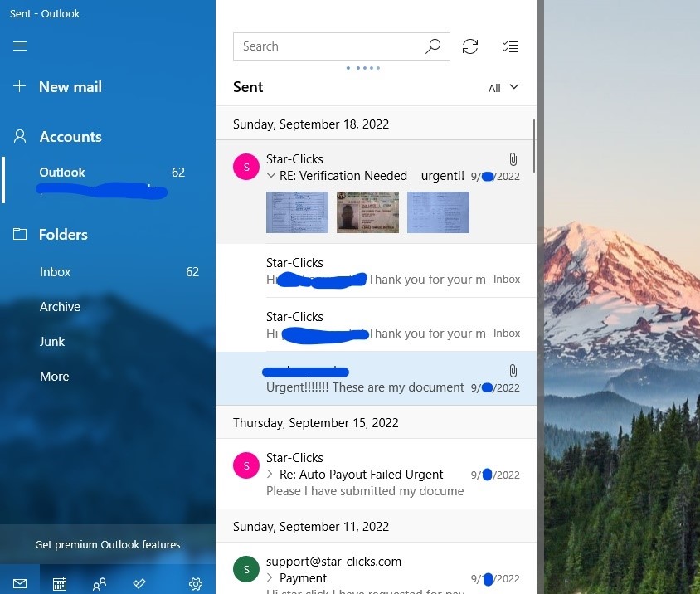Open first document attachment thumbnail
The height and width of the screenshot is (594, 700).
pos(297,212)
